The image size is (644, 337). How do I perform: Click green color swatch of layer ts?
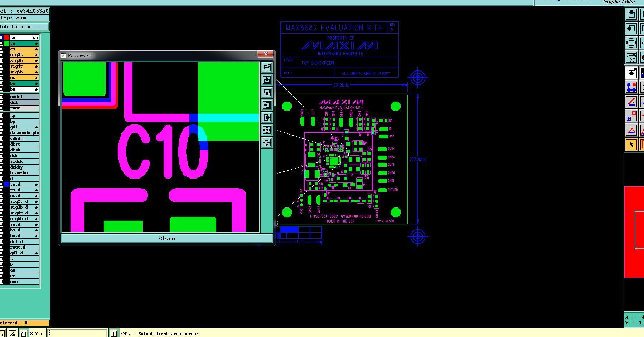(x=6, y=43)
